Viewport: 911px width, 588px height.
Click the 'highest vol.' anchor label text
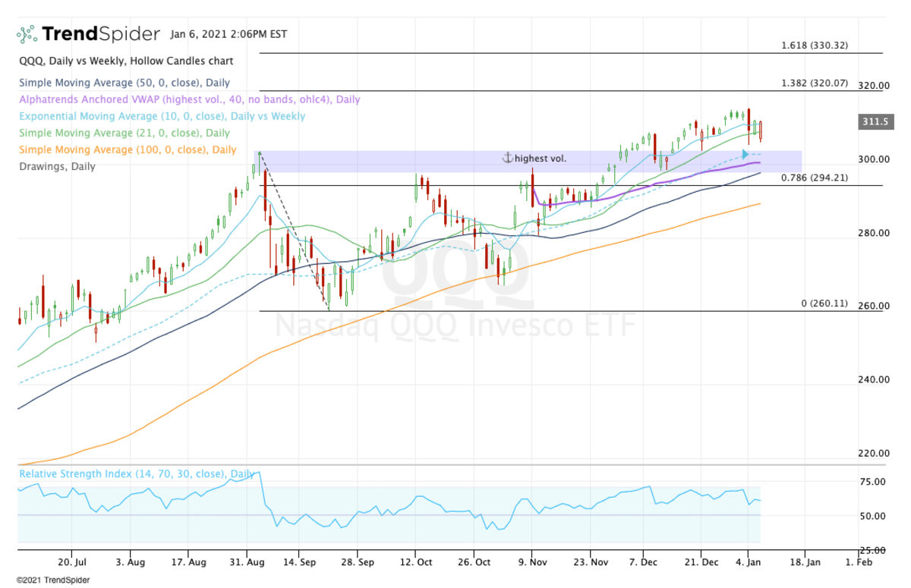tap(541, 159)
